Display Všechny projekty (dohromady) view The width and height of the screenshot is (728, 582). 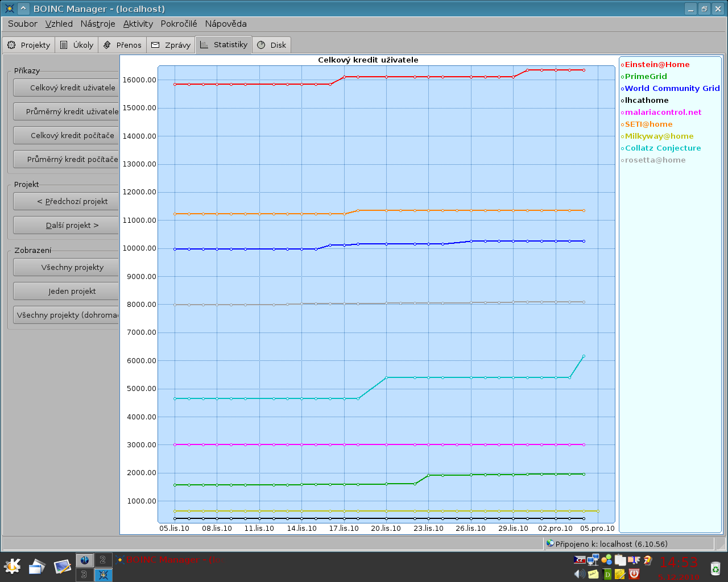66,315
